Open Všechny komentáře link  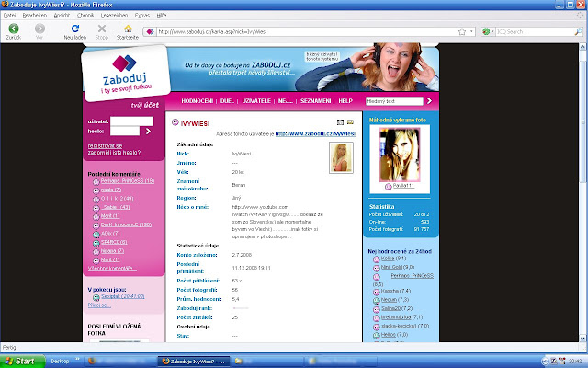[x=112, y=268]
